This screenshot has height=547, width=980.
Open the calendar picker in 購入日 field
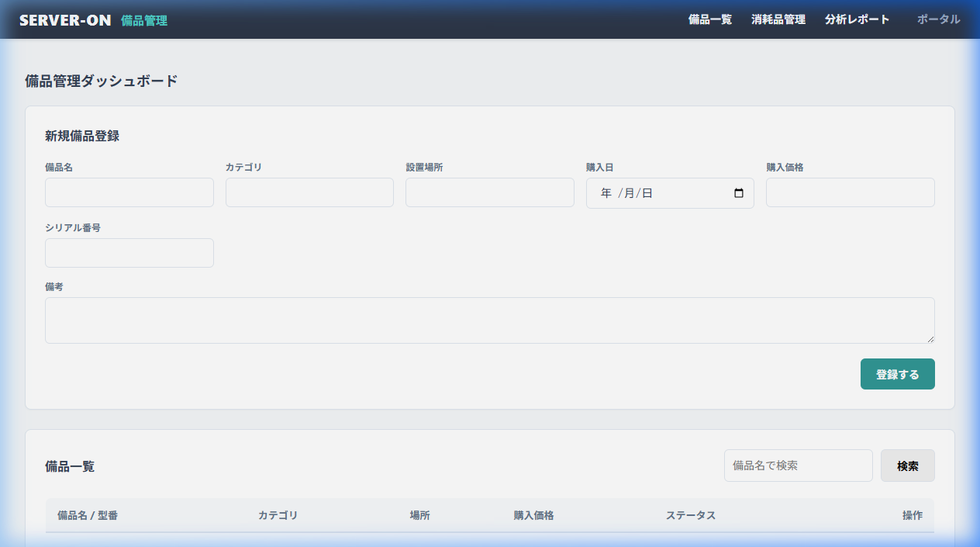(x=738, y=193)
